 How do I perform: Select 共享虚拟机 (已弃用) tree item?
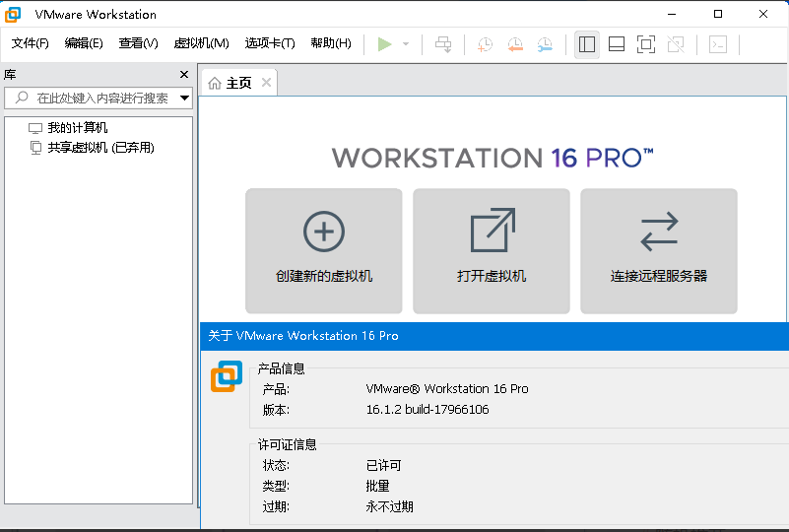(100, 148)
